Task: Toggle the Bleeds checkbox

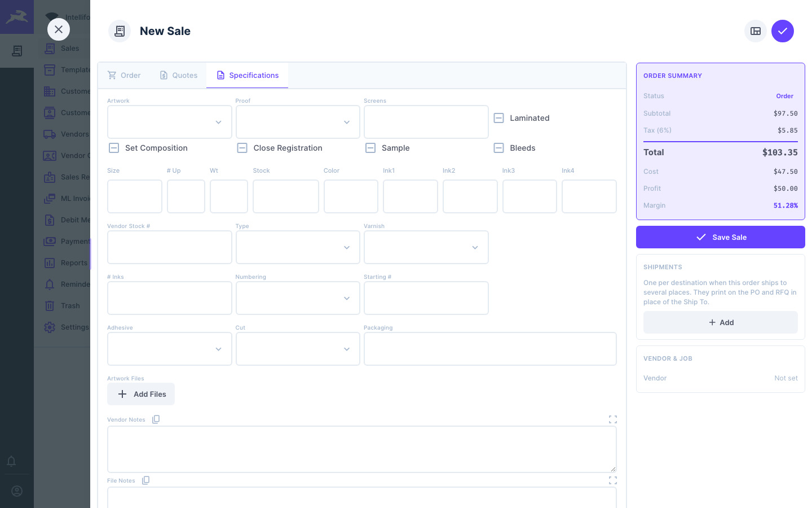Action: tap(498, 148)
